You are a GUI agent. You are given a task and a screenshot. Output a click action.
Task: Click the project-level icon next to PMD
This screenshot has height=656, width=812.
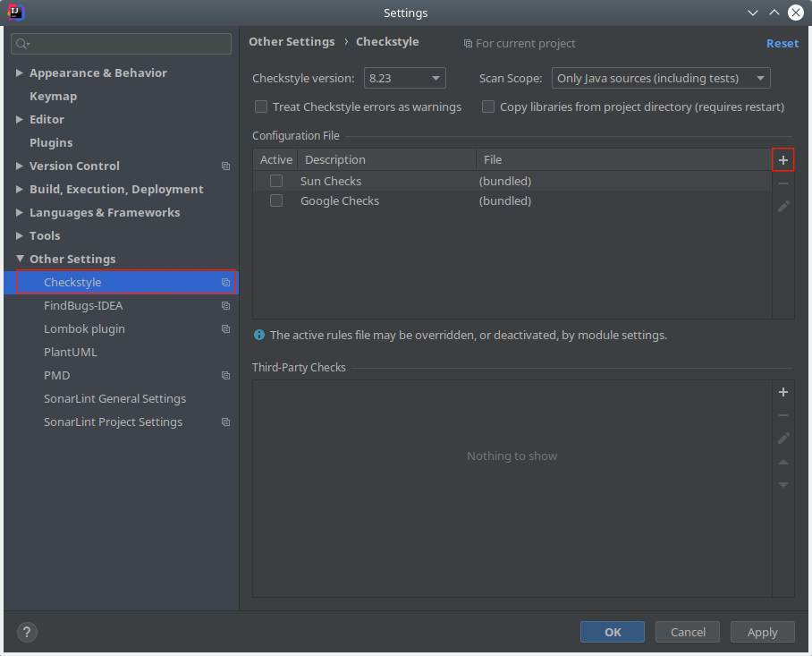225,376
